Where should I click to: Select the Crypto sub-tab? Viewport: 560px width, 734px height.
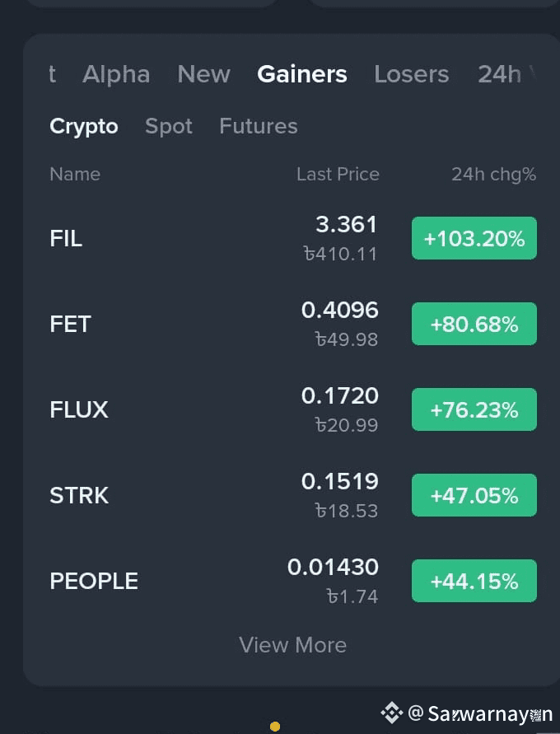84,126
